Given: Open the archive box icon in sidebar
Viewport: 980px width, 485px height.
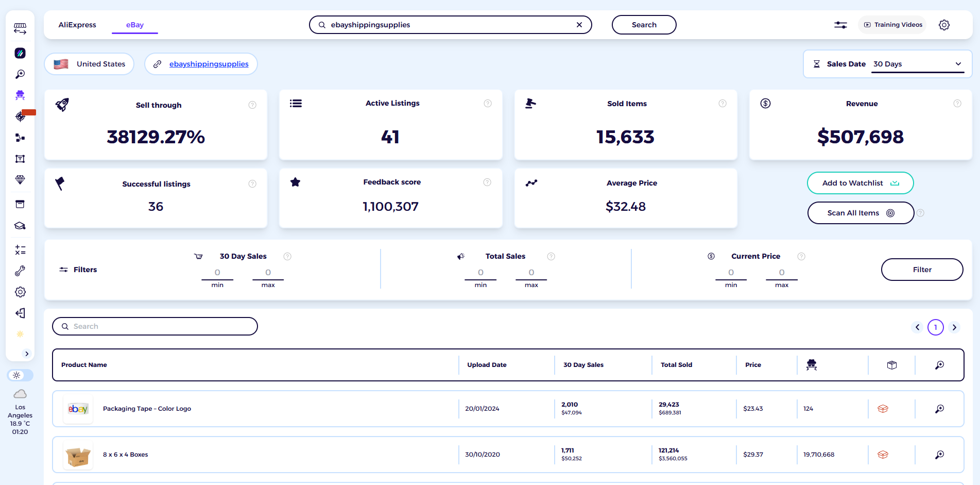Looking at the screenshot, I should point(20,204).
